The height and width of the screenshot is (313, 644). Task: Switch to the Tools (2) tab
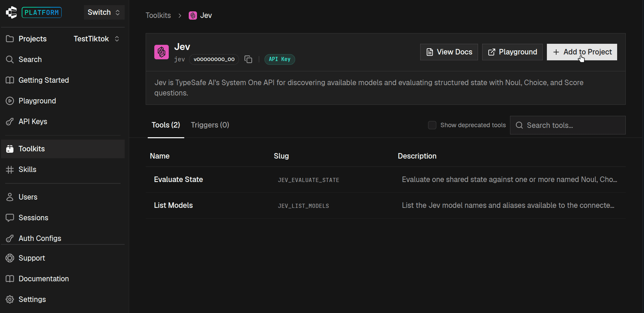coord(166,125)
